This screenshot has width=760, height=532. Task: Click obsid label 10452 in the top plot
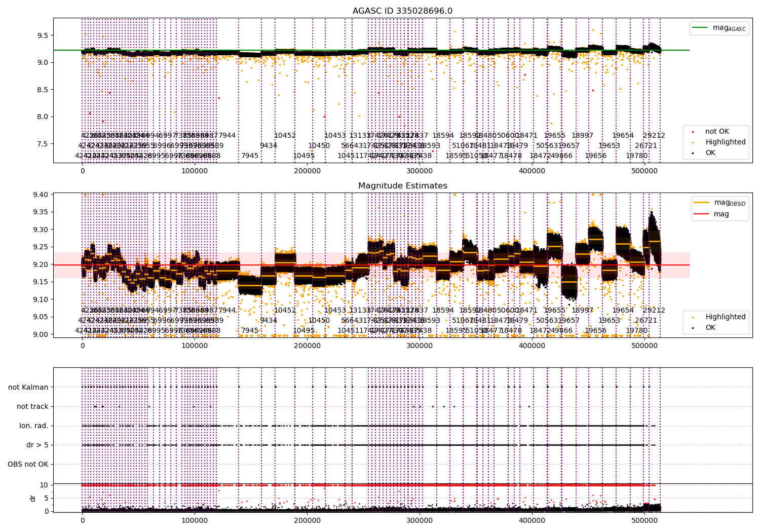tap(285, 135)
